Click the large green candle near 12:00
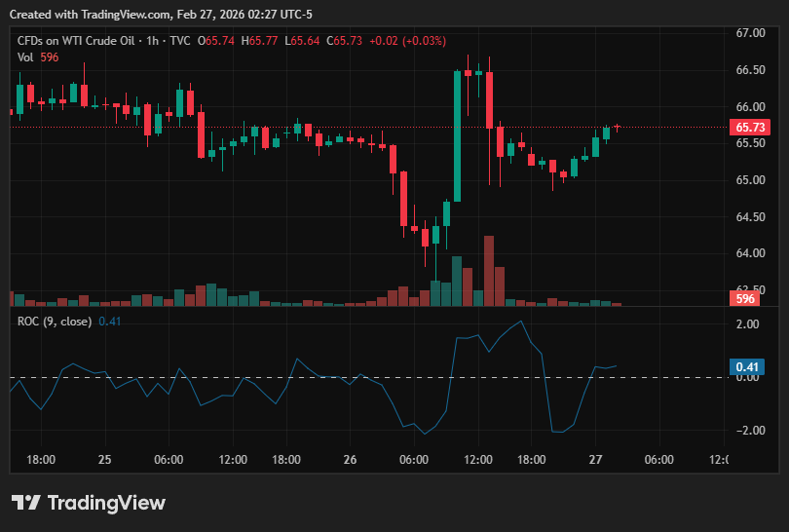The height and width of the screenshot is (532, 789). tap(458, 135)
